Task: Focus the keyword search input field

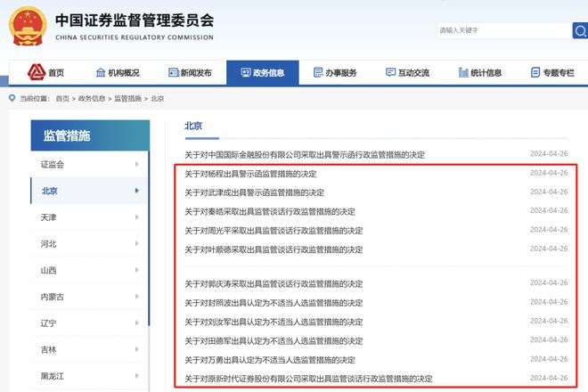Action: (505, 30)
